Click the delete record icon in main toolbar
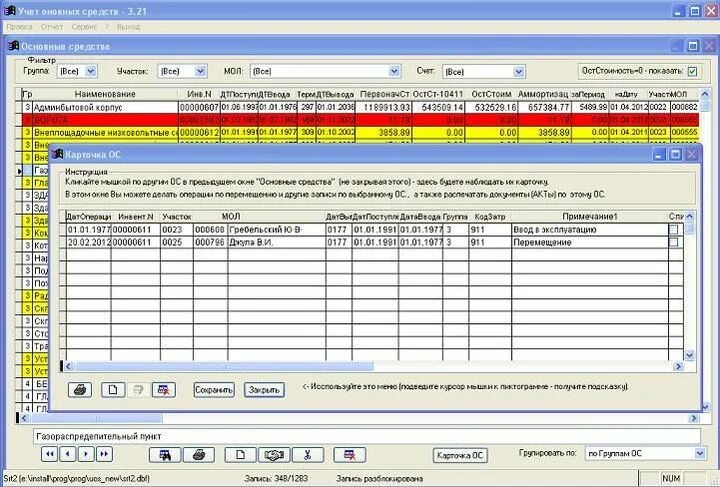The image size is (720, 487). point(349,455)
